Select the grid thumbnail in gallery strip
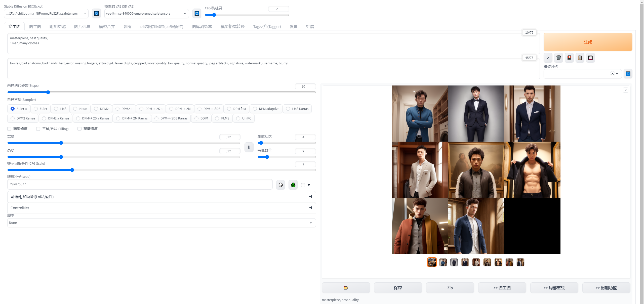Image resolution: width=644 pixels, height=304 pixels. point(432,262)
